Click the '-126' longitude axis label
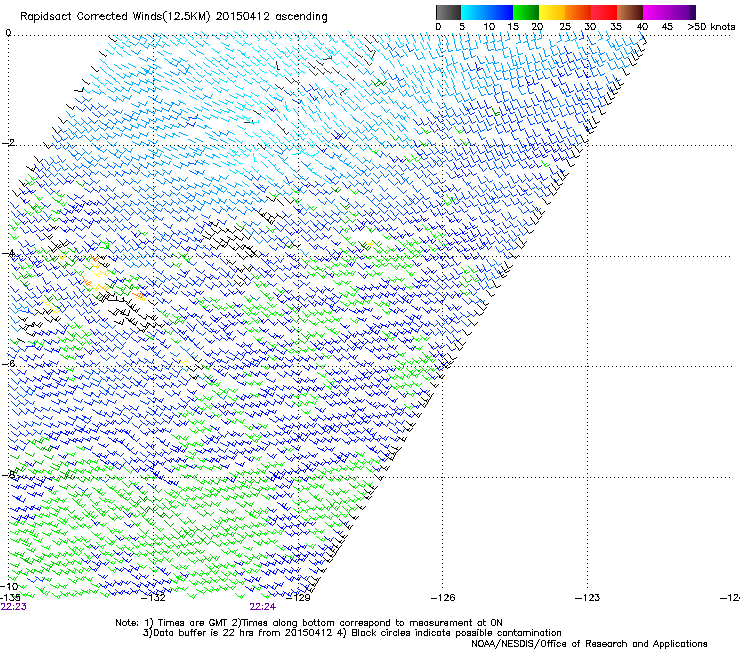740x650 pixels. (443, 598)
